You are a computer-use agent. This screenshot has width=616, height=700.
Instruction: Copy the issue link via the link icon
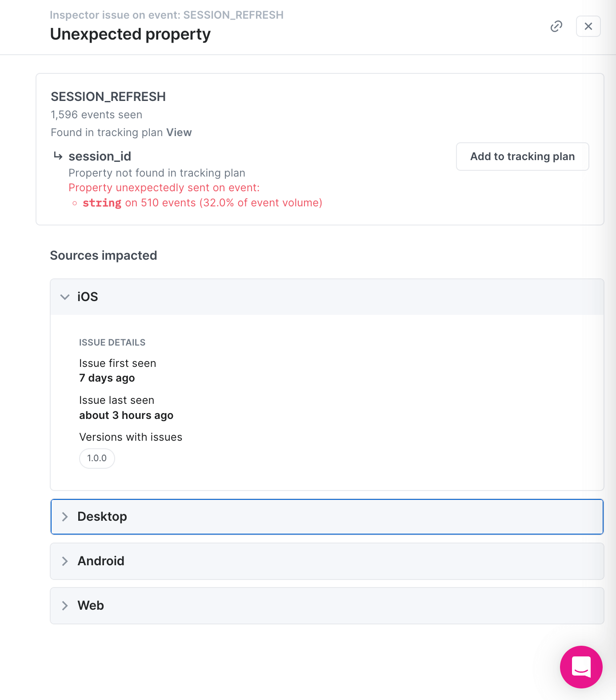click(x=556, y=27)
